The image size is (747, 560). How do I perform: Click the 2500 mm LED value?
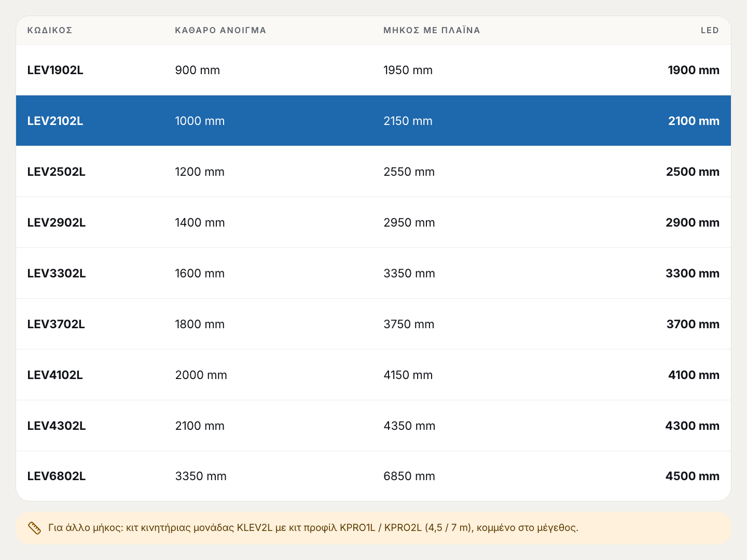click(x=693, y=172)
